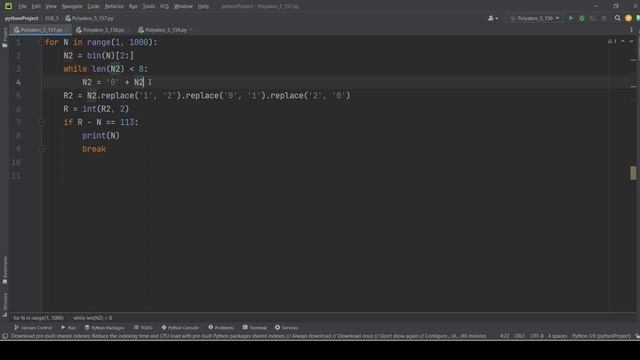640x360 pixels.
Task: Switch to the Polyakov_5_157.py editor tab
Action: (x=41, y=30)
